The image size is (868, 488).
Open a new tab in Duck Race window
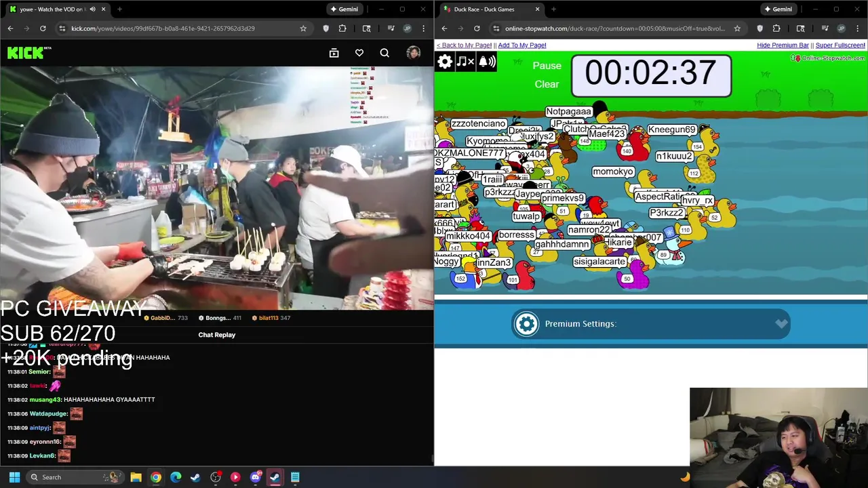coord(553,9)
